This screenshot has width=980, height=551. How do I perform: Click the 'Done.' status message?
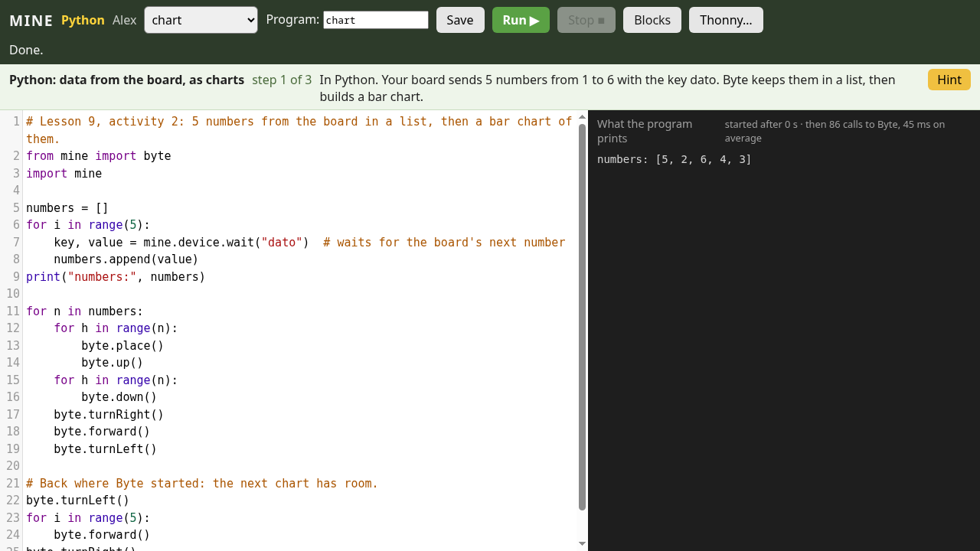click(26, 50)
